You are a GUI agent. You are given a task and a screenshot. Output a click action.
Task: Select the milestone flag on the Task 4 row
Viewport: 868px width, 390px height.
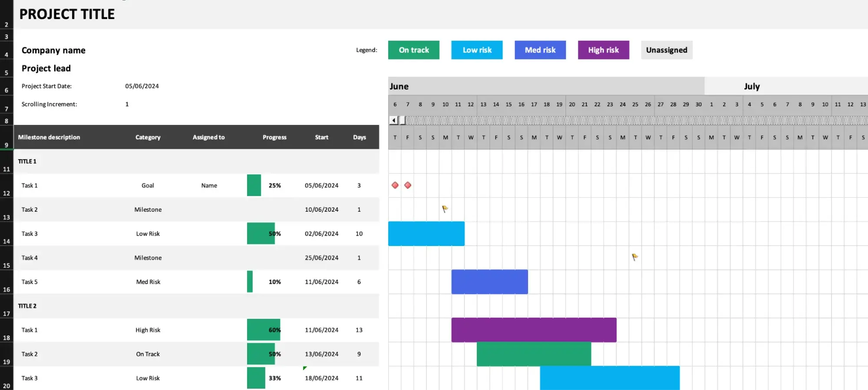pos(634,257)
